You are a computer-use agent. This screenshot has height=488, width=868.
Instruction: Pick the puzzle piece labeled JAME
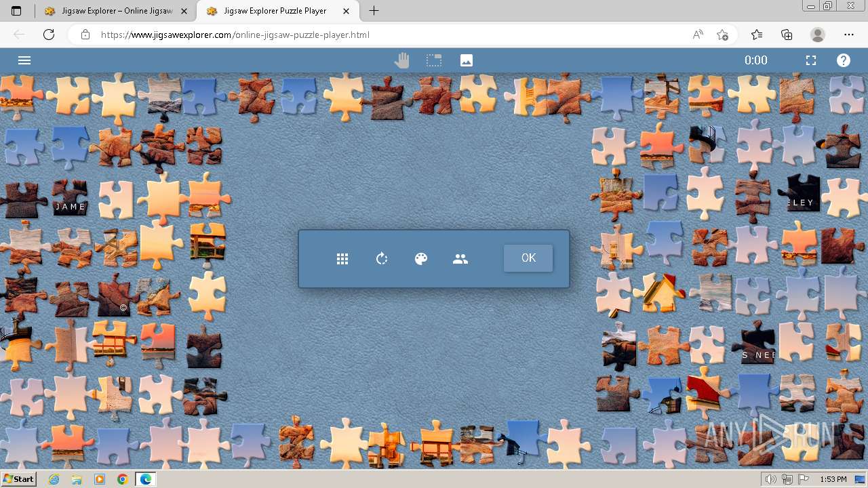pos(71,198)
